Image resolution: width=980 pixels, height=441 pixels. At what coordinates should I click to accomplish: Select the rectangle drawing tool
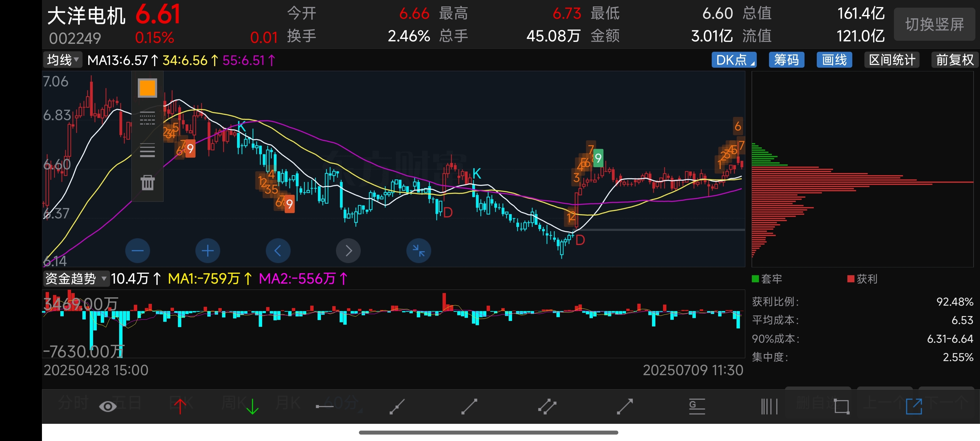click(842, 406)
